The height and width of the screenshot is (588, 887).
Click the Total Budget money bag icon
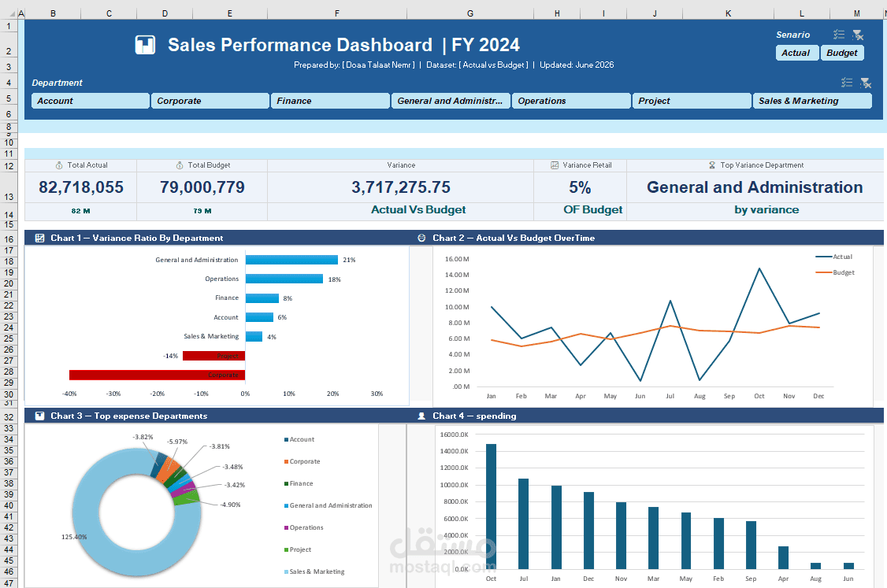point(180,165)
